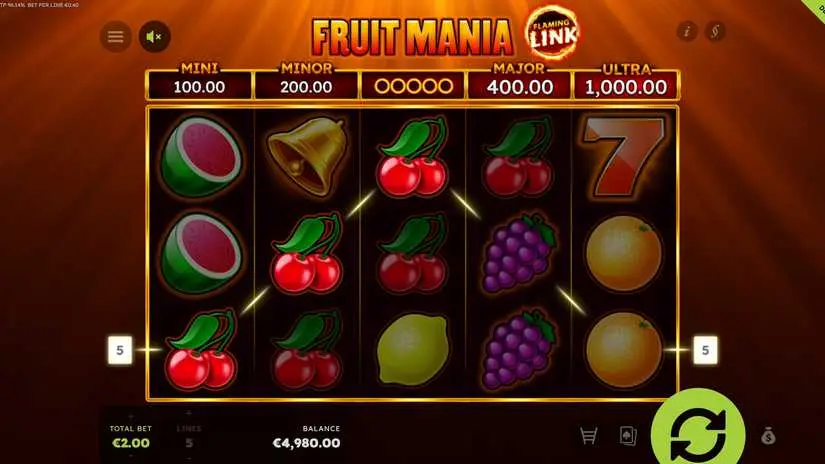Select left payline 5 marker

tap(120, 350)
